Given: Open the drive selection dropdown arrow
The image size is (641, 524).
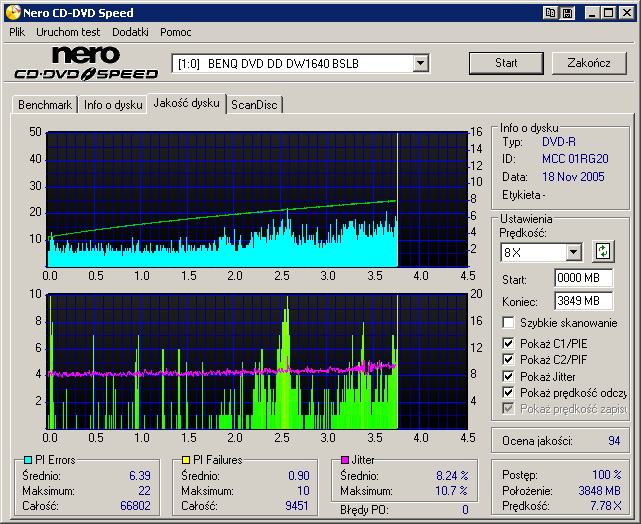Looking at the screenshot, I should point(420,64).
